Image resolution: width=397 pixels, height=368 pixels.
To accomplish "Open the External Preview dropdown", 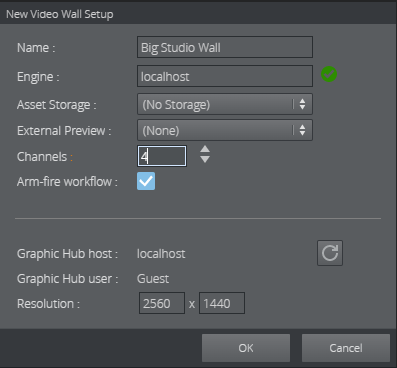I will point(225,130).
